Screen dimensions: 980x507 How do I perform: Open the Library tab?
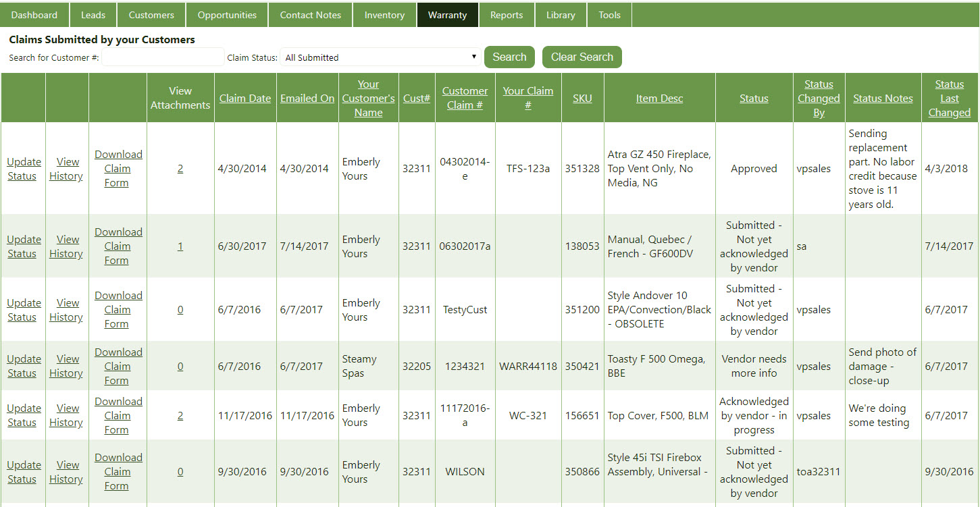[561, 15]
